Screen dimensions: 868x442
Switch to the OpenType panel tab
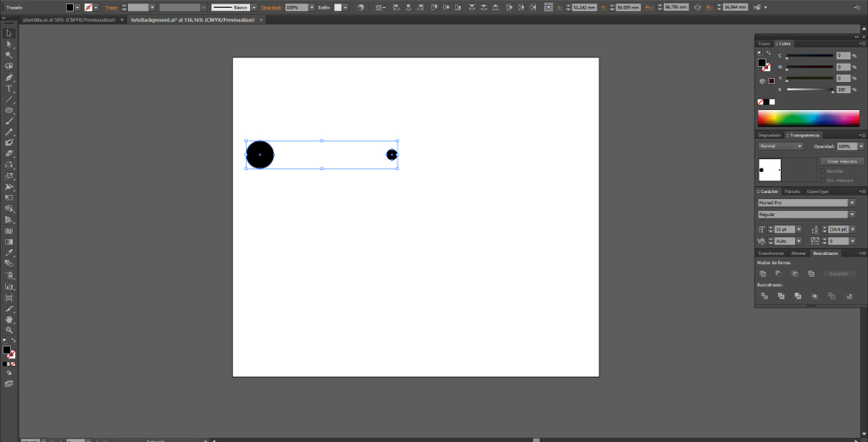click(817, 191)
